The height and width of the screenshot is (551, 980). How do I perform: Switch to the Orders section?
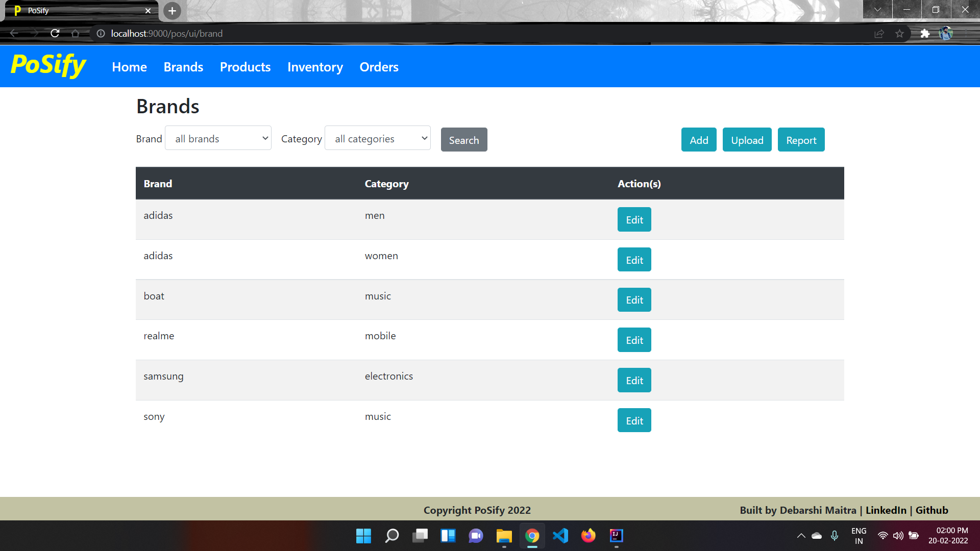pyautogui.click(x=379, y=67)
